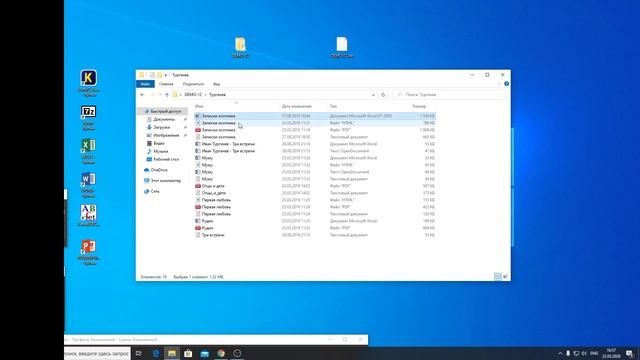This screenshot has width=640, height=360.
Task: Open the 7-Zip desktop shortcut
Action: click(x=89, y=111)
